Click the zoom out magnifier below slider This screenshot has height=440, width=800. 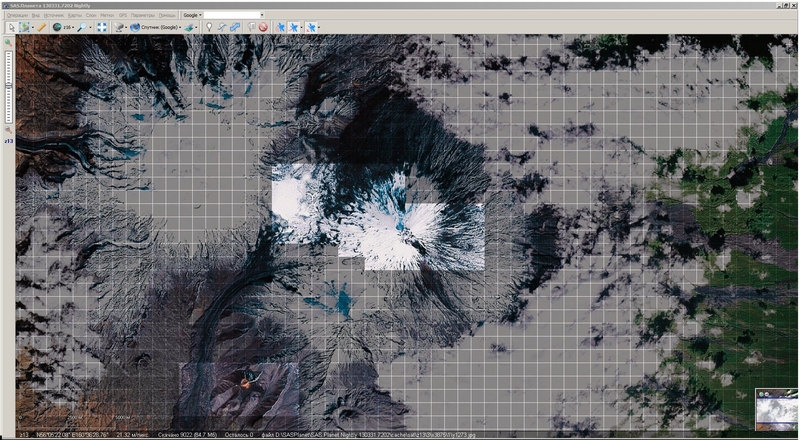click(x=8, y=130)
